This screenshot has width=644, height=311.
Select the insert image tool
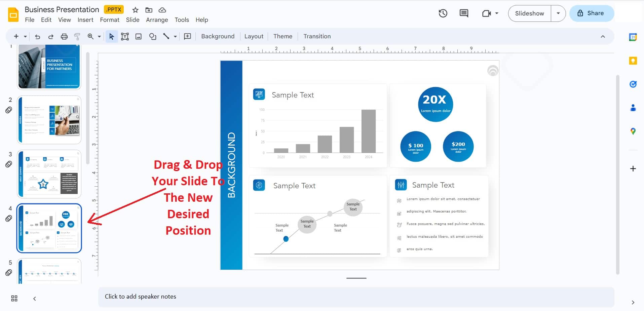(x=138, y=36)
